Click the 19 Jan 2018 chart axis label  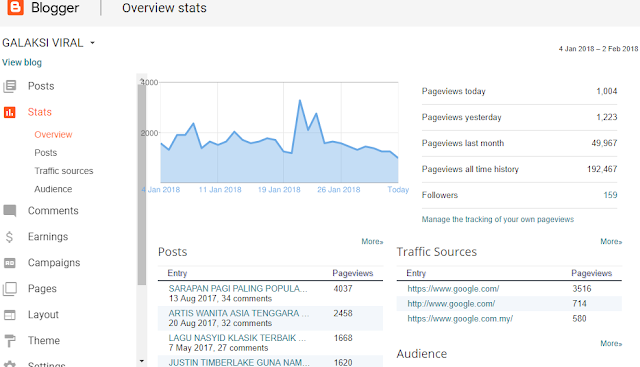[x=279, y=190]
